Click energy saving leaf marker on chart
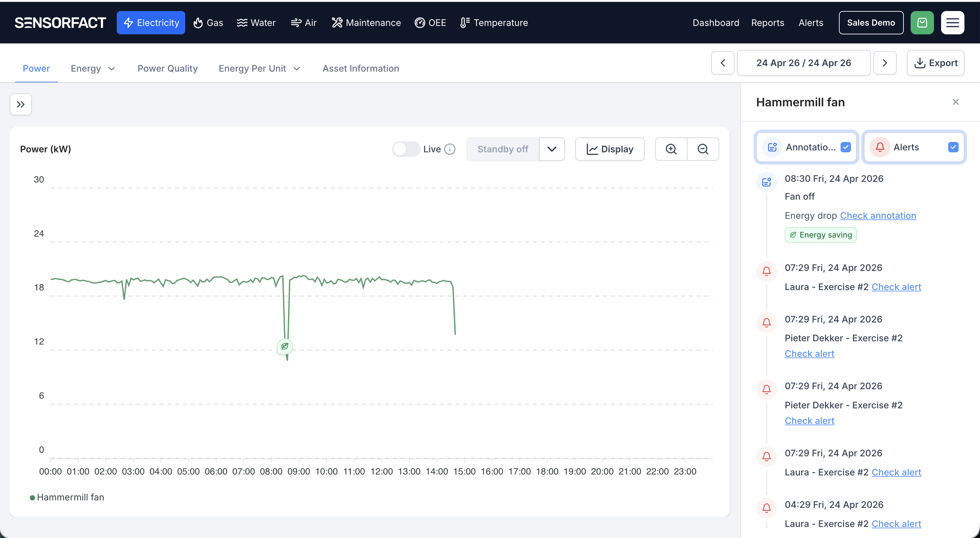The height and width of the screenshot is (538, 980). 285,346
